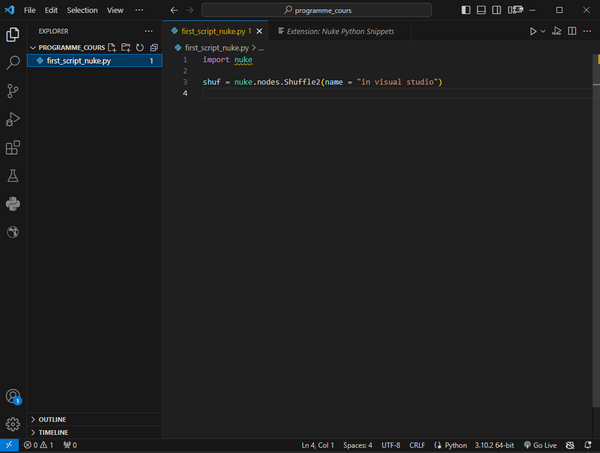Open Source Control view
The height and width of the screenshot is (453, 600).
[13, 91]
